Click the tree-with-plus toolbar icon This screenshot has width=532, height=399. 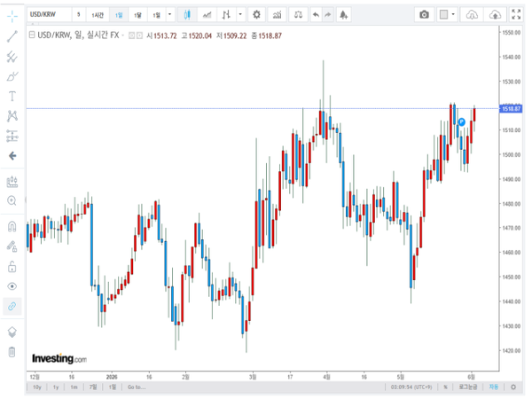(344, 14)
